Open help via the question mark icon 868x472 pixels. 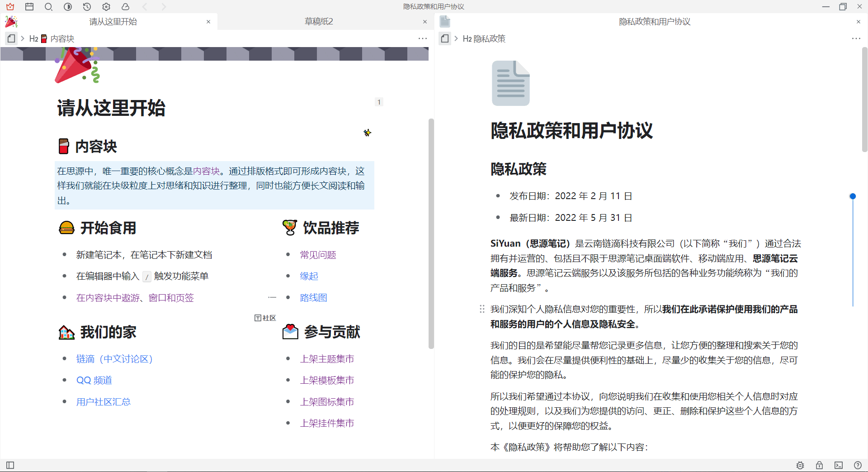pyautogui.click(x=857, y=465)
